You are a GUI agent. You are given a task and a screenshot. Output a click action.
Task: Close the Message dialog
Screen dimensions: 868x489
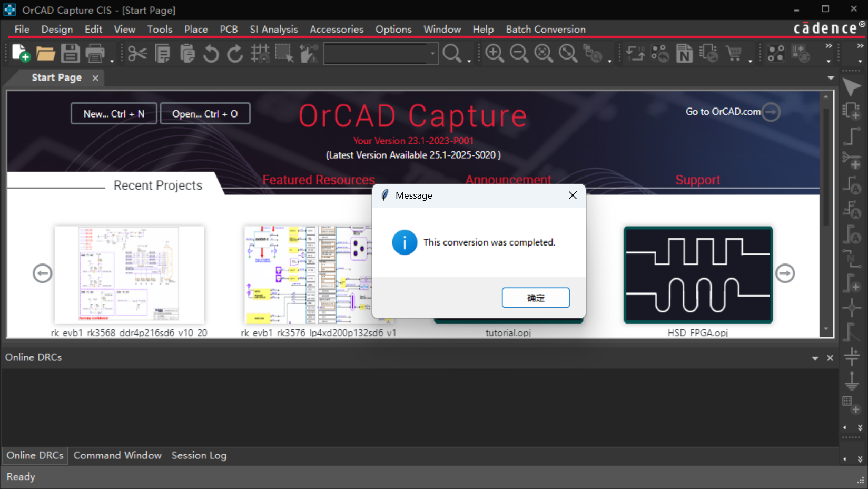tap(573, 195)
